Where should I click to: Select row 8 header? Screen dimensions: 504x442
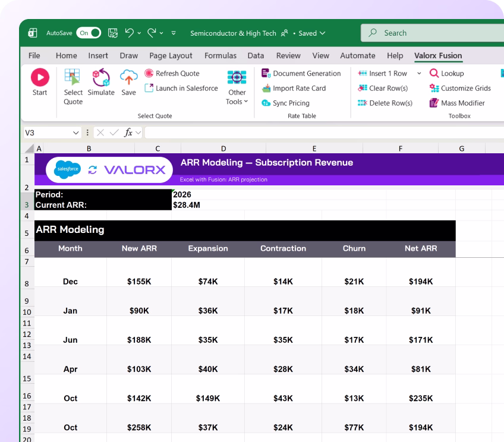coord(27,277)
